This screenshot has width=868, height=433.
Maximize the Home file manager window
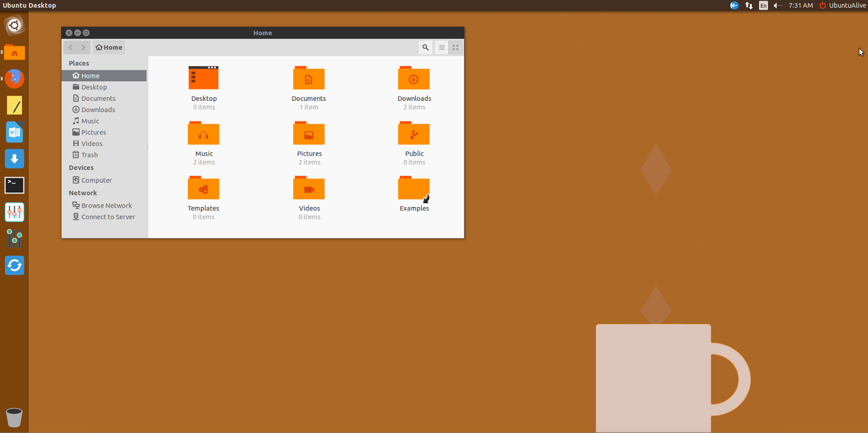[86, 33]
